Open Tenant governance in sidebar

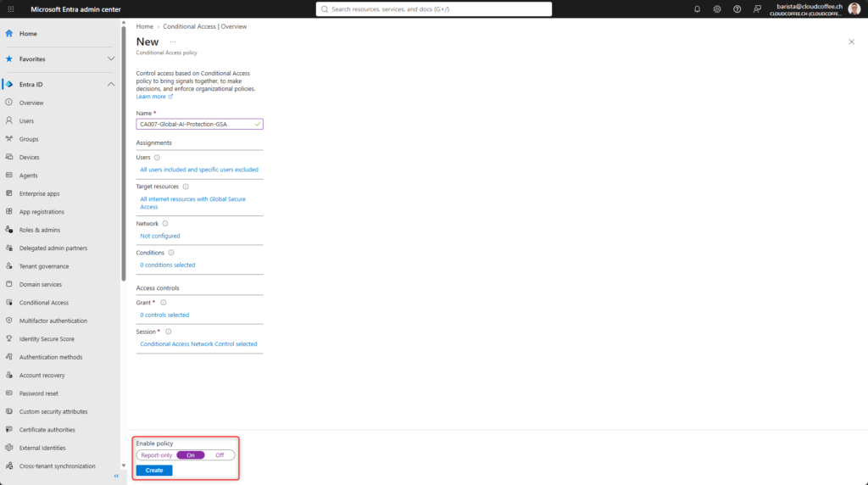point(44,266)
